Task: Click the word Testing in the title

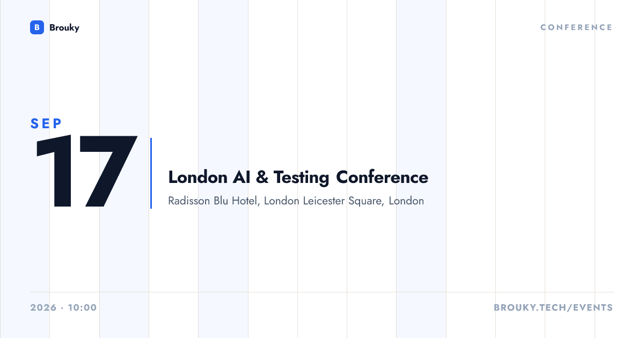Action: pos(302,178)
